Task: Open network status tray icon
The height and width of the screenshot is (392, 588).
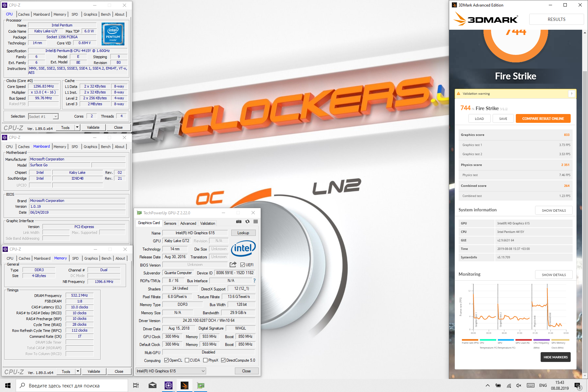Action: (x=509, y=385)
